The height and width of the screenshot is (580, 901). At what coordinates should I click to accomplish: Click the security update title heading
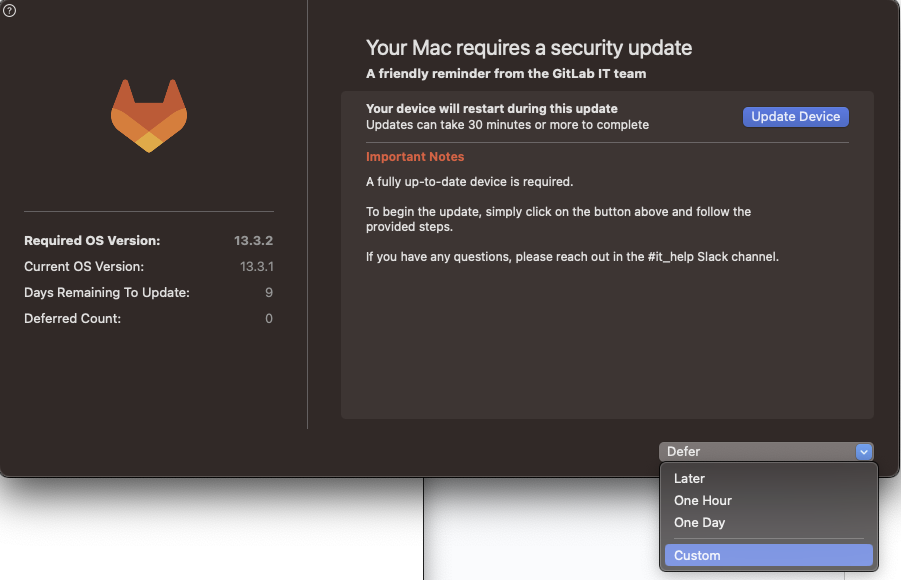(528, 47)
